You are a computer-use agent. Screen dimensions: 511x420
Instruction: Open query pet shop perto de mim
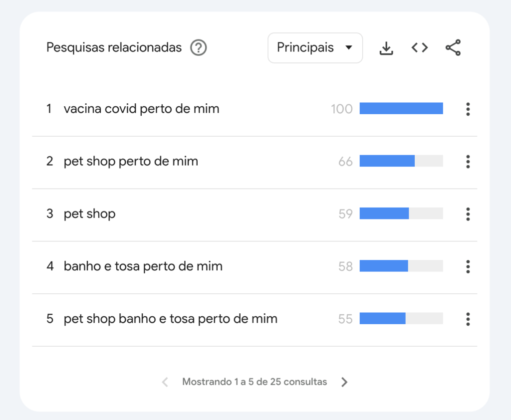(x=131, y=161)
